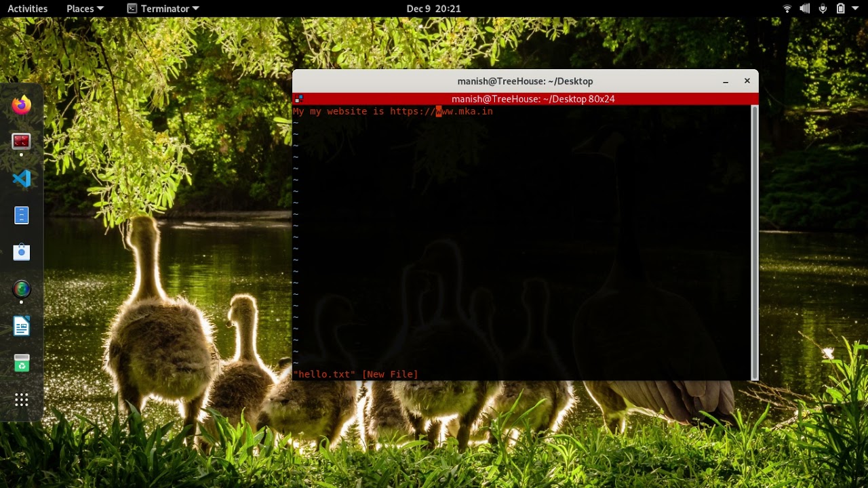This screenshot has width=868, height=488.
Task: Open the Files manager in the dock
Action: (22, 216)
